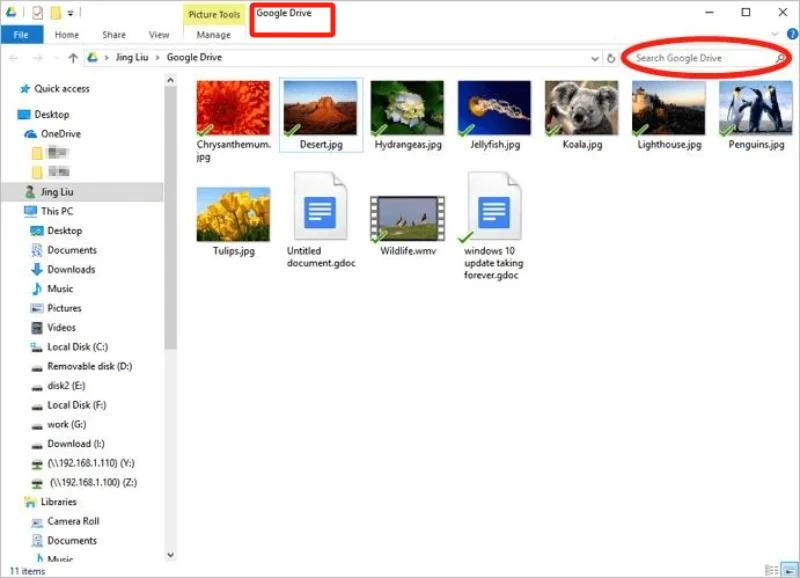Open the Customize Quick Access Toolbar dropdown
Image resolution: width=800 pixels, height=578 pixels.
click(72, 13)
